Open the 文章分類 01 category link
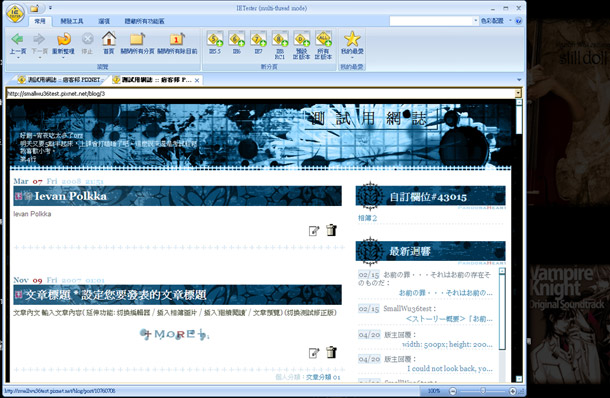 323,377
